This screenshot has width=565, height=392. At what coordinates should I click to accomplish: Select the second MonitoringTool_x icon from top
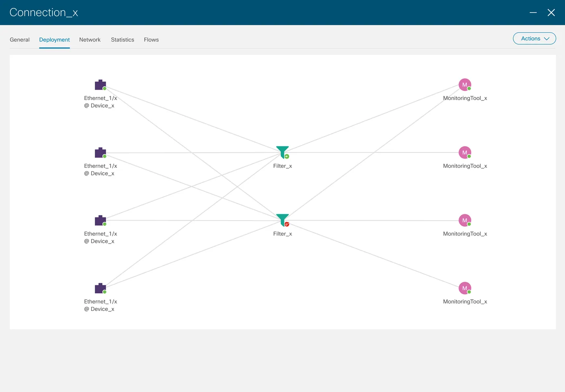coord(465,152)
